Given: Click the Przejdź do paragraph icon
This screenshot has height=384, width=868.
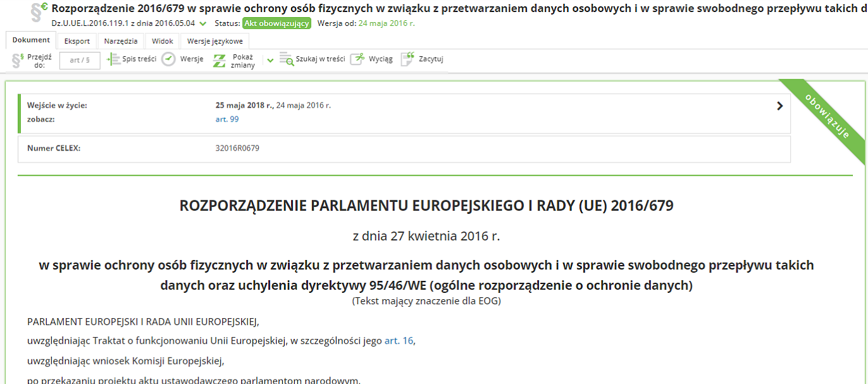Looking at the screenshot, I should pyautogui.click(x=18, y=60).
